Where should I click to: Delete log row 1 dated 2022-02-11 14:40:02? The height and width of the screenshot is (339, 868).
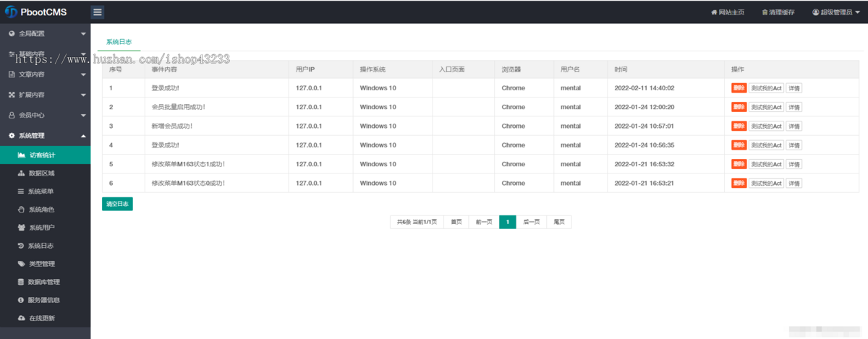tap(739, 88)
